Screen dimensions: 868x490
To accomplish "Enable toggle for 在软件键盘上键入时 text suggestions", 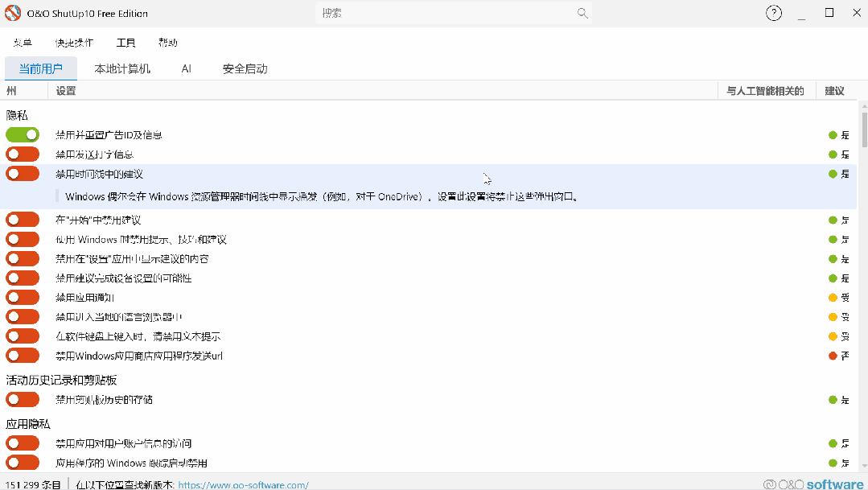I will click(x=23, y=336).
